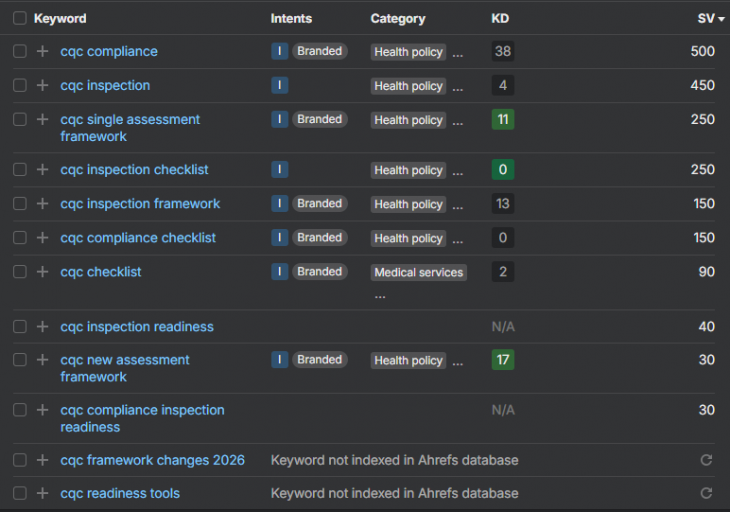Expand category ellipsis for 'cqc compliance checklist'

458,241
